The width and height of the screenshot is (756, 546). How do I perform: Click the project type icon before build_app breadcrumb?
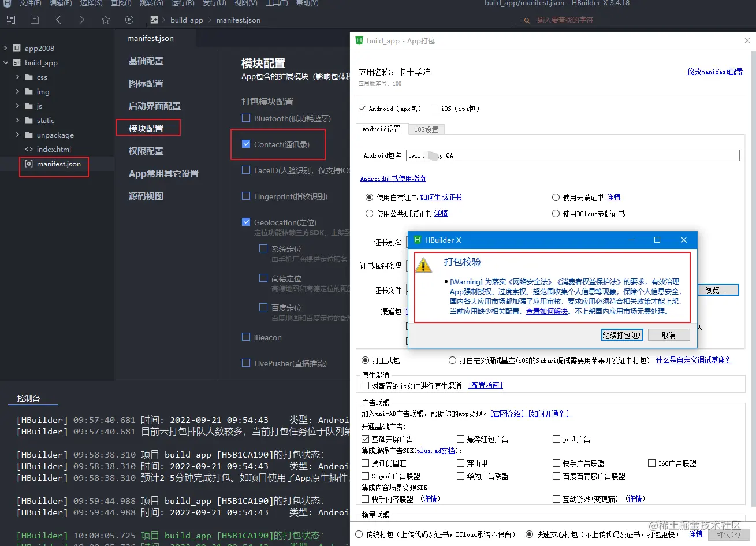pos(154,20)
